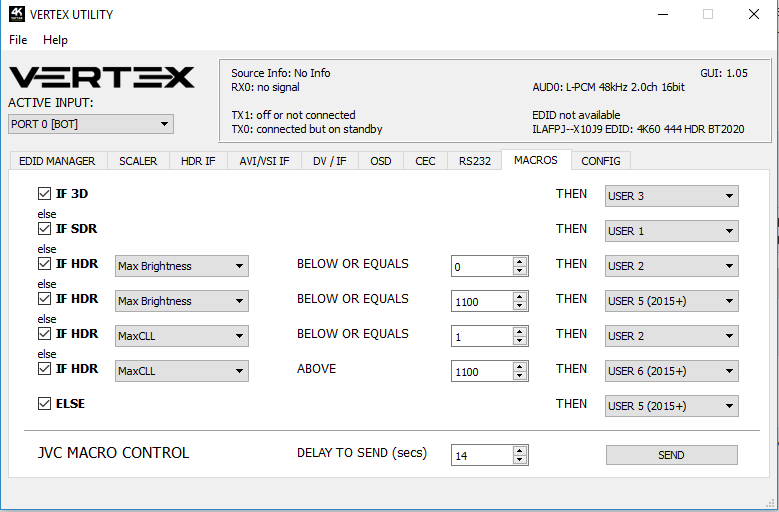Toggle IF HDR MaxCLL ABOVE 1100 checkbox

[x=44, y=368]
